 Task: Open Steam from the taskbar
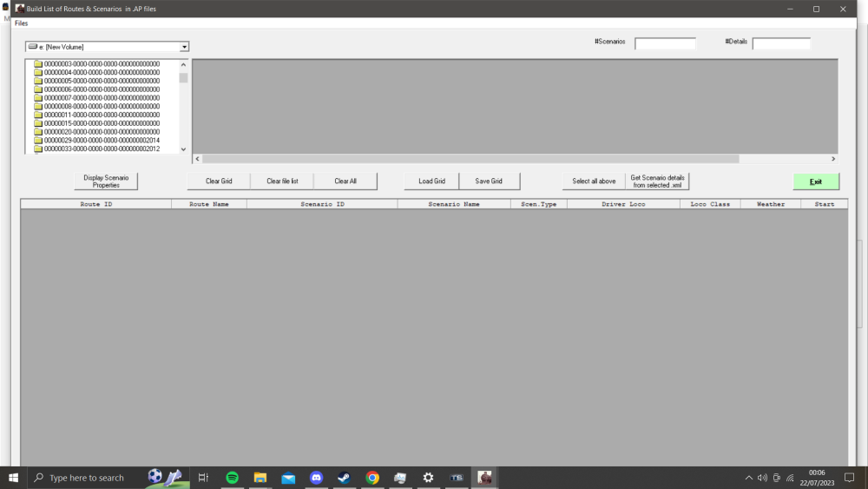[345, 478]
